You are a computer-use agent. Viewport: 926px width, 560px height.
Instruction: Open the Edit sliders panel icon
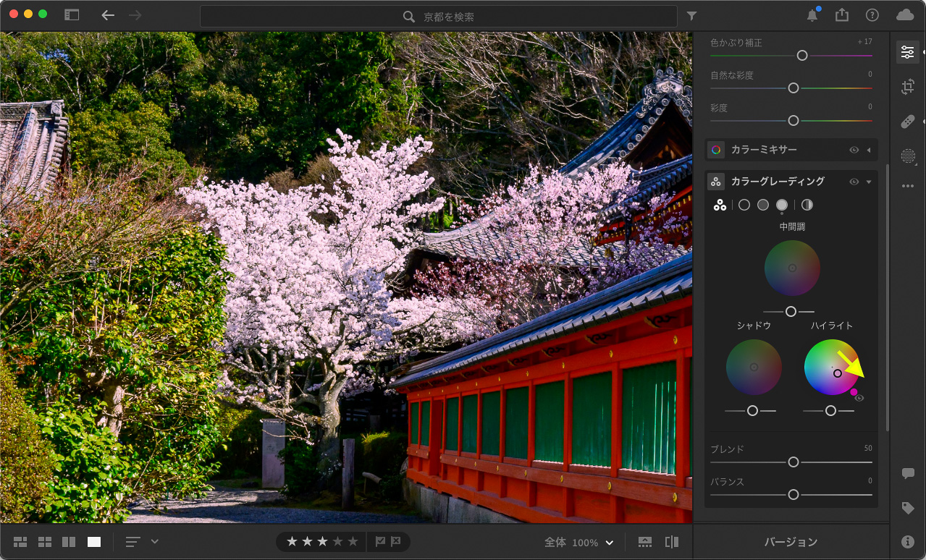[907, 52]
